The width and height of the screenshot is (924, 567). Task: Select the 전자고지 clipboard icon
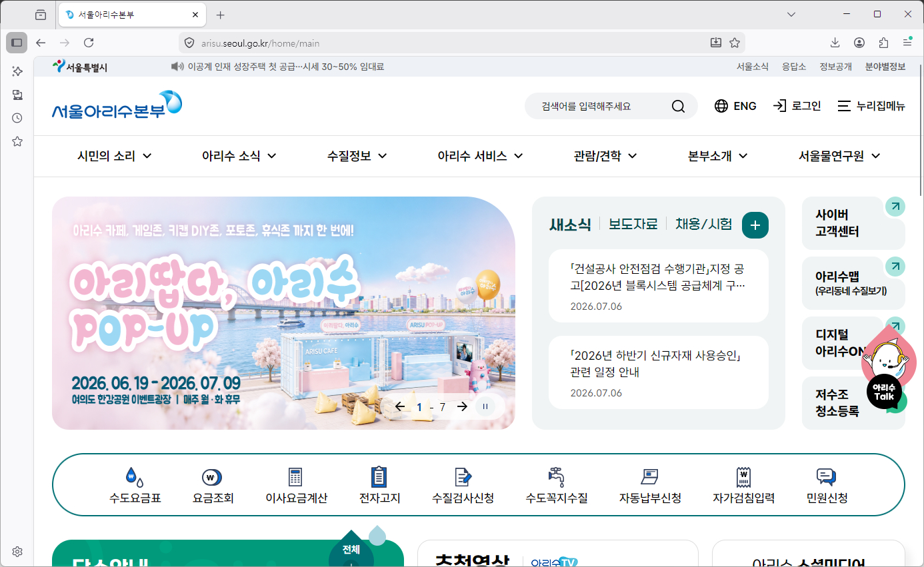click(379, 476)
